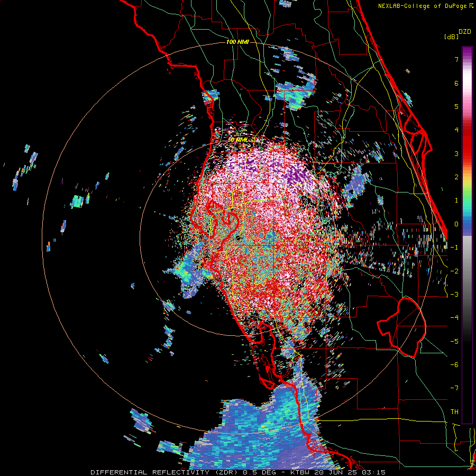This screenshot has width=476, height=476.
Task: Click the 7 value on the color scale
Action: click(x=456, y=59)
